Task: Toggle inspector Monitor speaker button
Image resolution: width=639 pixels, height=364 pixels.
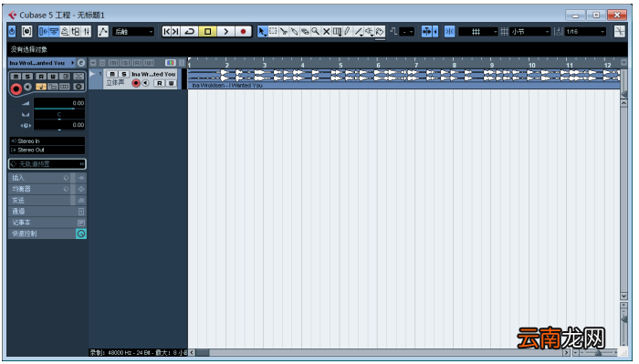Action: tap(27, 87)
